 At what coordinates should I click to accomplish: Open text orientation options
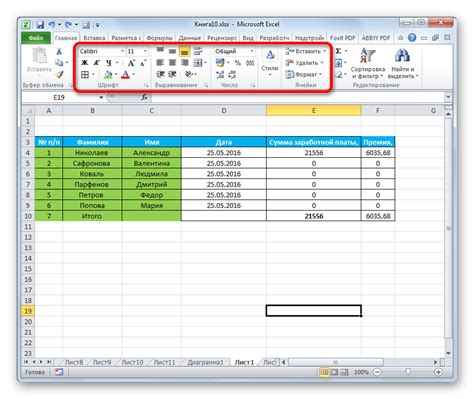coord(189,74)
